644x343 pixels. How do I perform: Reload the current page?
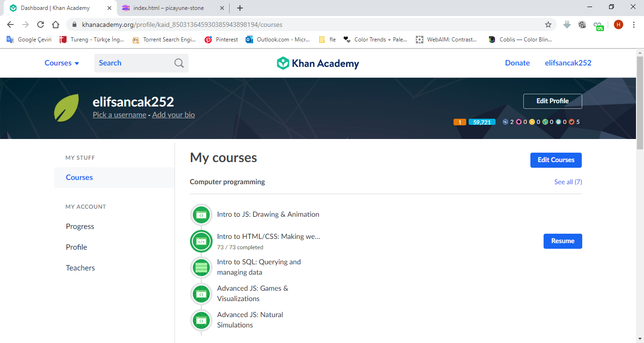(41, 24)
